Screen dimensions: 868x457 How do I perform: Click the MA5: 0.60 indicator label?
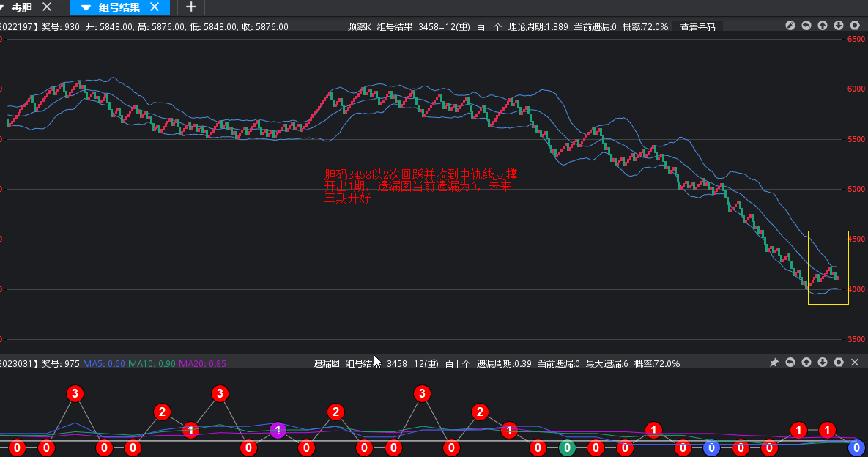click(x=103, y=363)
